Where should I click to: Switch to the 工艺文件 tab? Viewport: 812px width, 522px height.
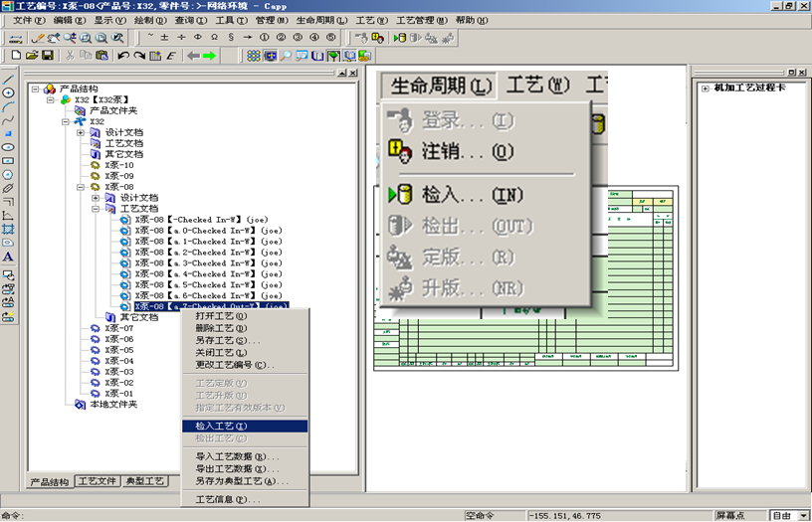(x=98, y=482)
